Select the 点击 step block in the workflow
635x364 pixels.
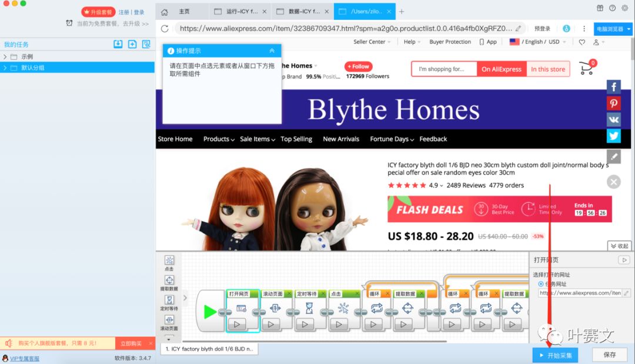(343, 310)
